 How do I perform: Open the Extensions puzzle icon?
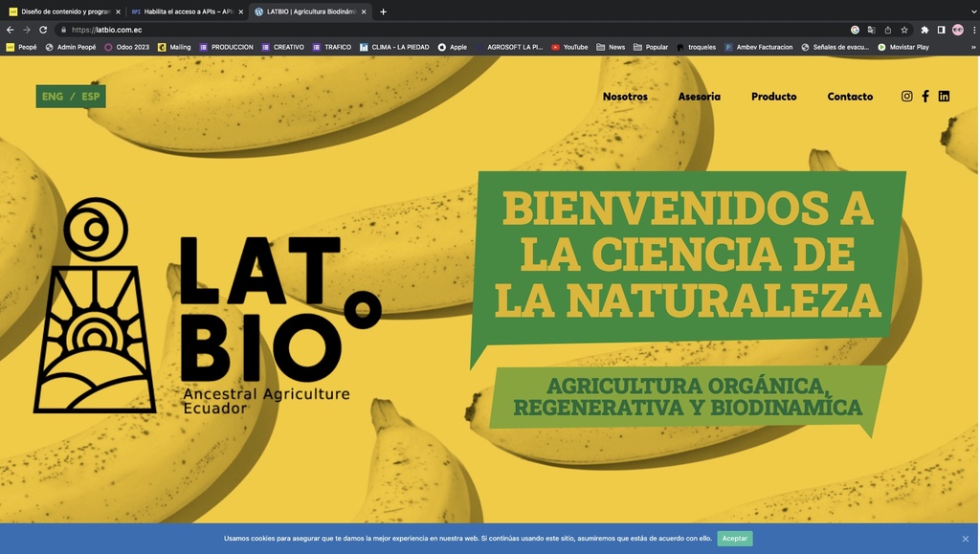pyautogui.click(x=925, y=30)
